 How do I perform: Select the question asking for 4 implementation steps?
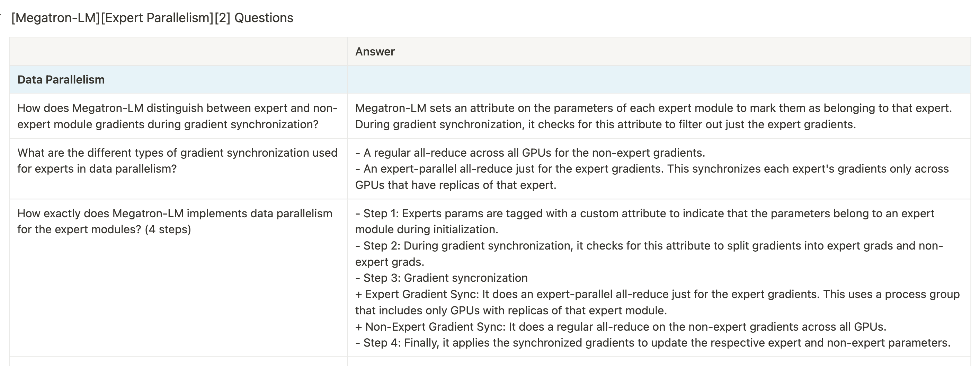click(x=175, y=221)
